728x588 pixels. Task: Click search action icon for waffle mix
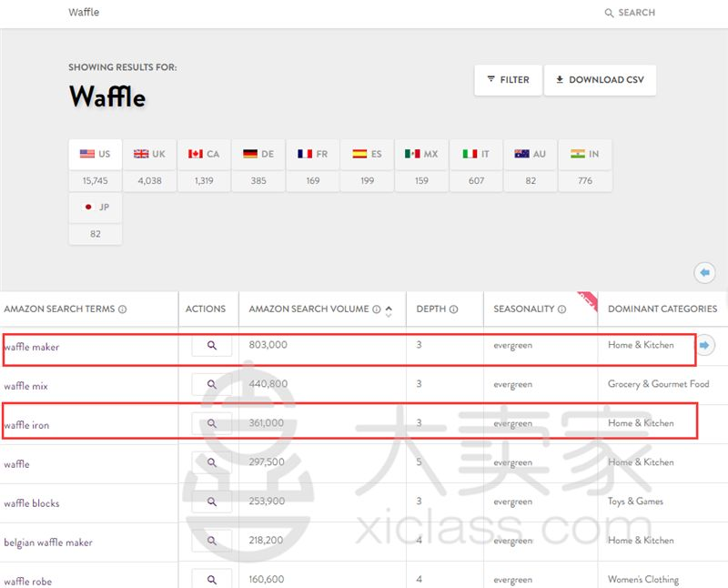(x=212, y=385)
